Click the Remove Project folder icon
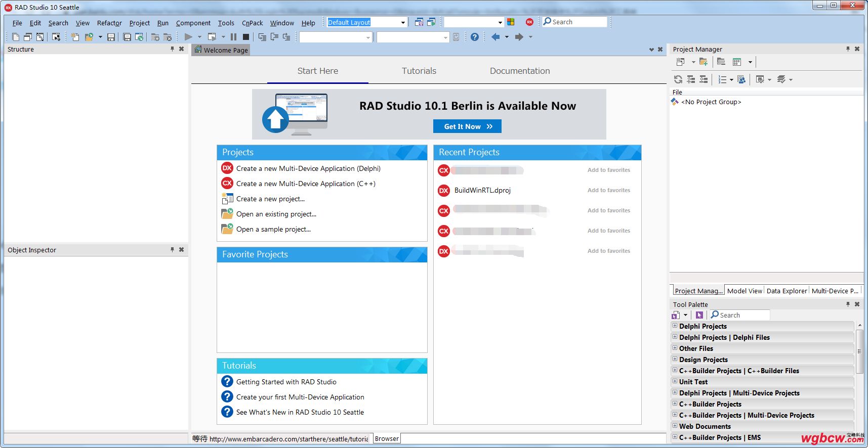This screenshot has width=868, height=448. click(x=721, y=62)
